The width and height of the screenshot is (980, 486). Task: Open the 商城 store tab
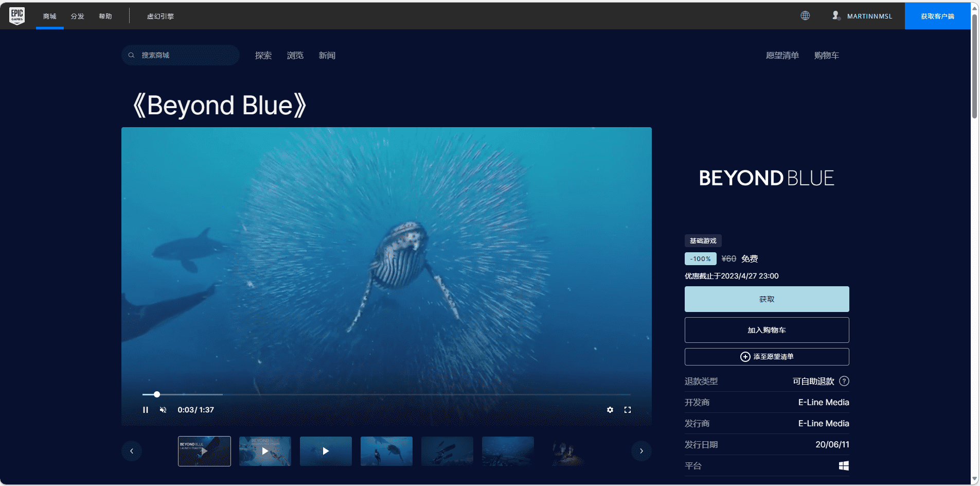(x=50, y=16)
